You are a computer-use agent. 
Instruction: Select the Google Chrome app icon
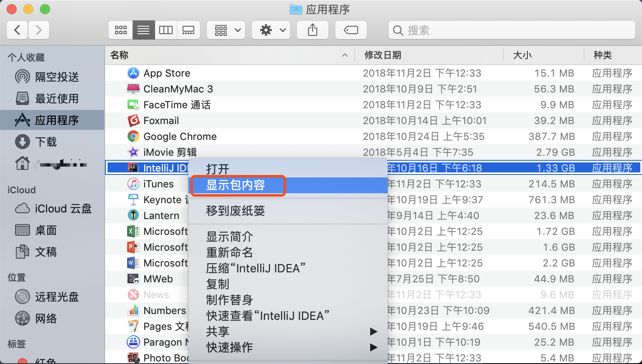coord(133,136)
